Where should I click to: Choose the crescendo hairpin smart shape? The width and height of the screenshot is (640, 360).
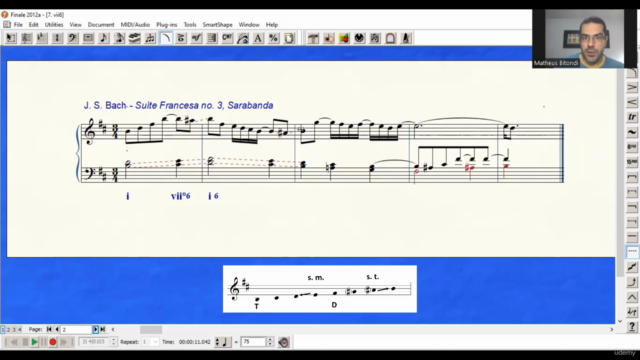point(632,102)
